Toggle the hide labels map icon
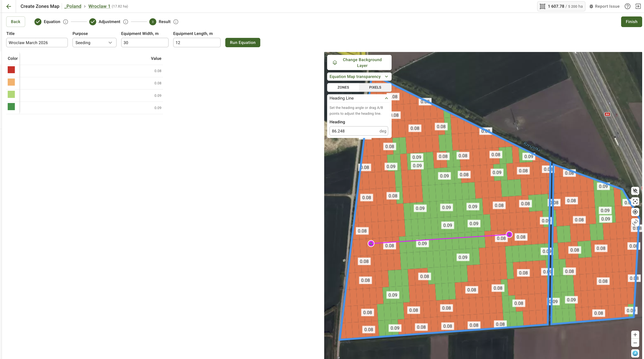This screenshot has height=359, width=644. tap(635, 191)
